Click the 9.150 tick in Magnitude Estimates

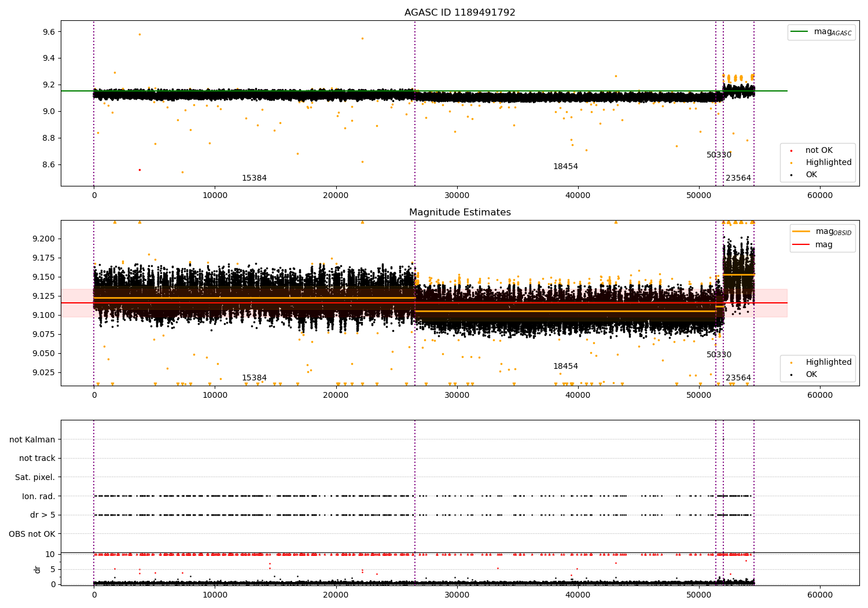(44, 277)
